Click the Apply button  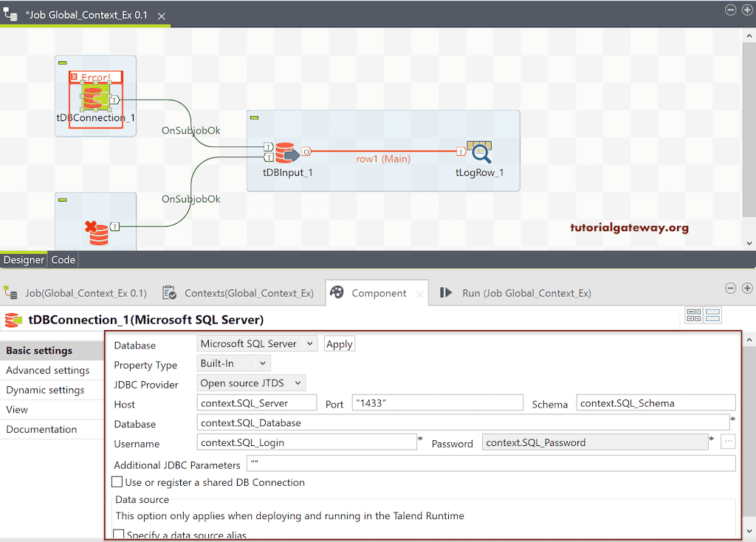point(339,343)
